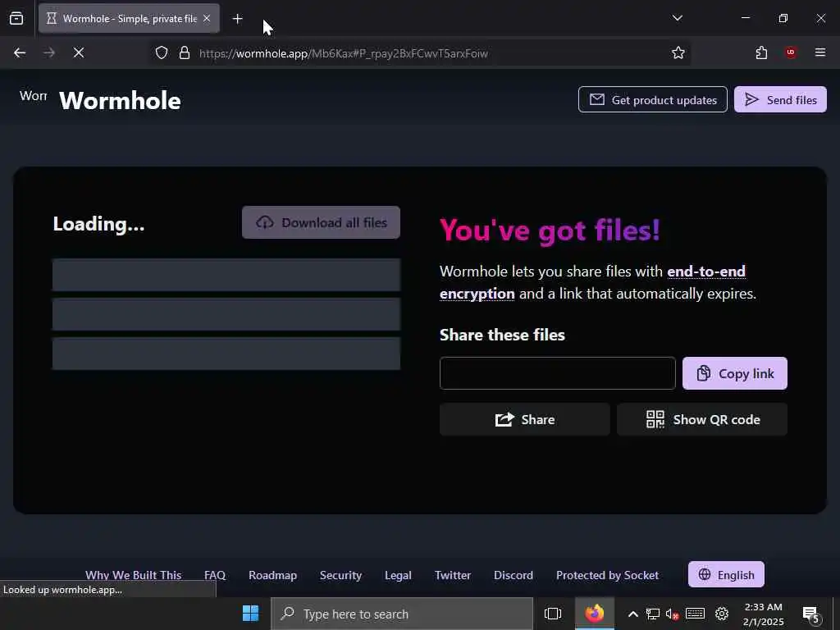
Task: View site security via padlock icon
Action: point(185,53)
